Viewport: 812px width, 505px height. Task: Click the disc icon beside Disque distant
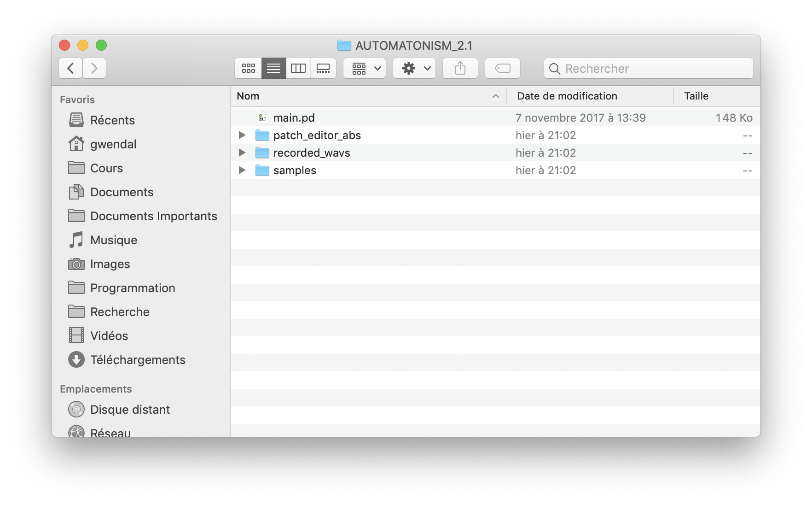[76, 409]
